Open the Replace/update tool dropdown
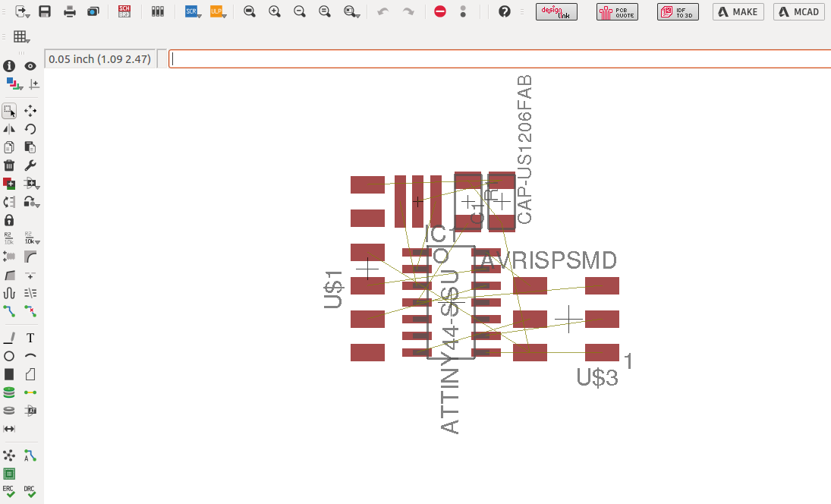The width and height of the screenshot is (831, 504). (x=32, y=202)
